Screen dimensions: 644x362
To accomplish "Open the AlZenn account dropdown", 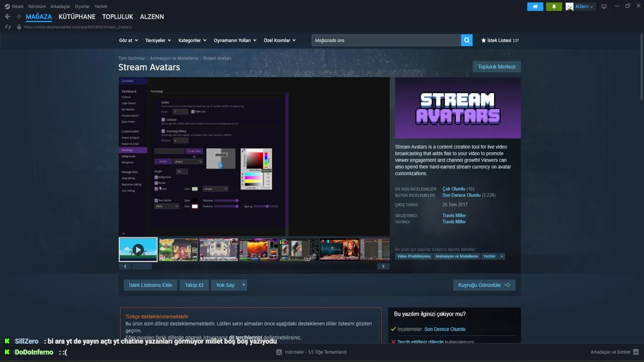I will point(584,7).
